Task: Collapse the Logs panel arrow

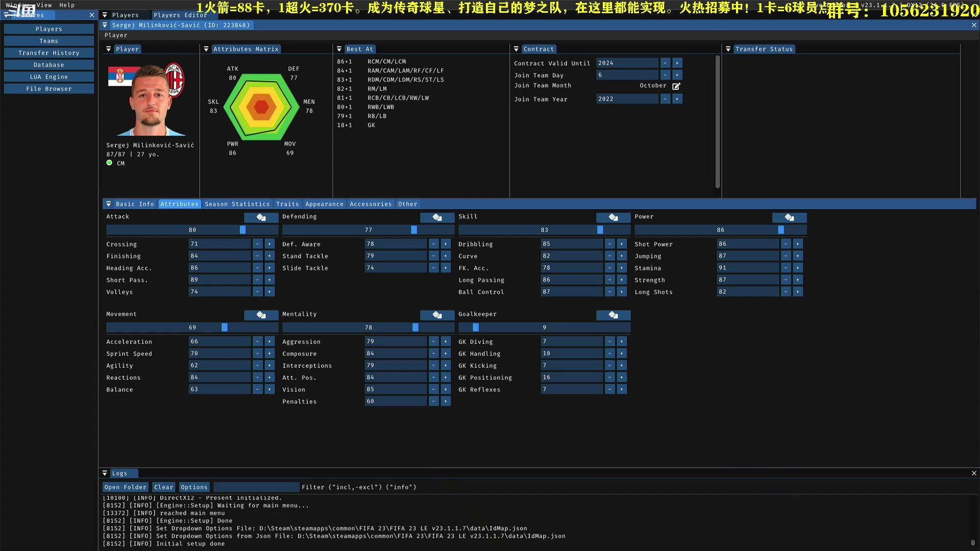Action: coord(105,473)
